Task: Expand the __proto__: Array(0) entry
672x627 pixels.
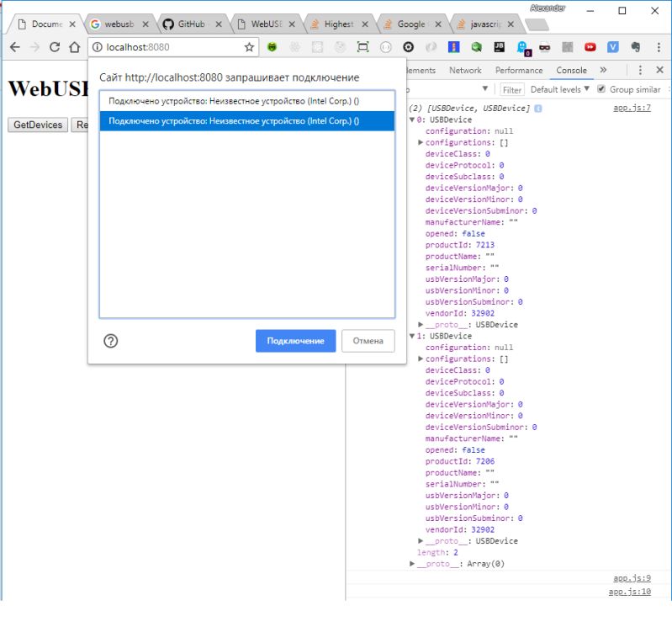Action: (412, 564)
